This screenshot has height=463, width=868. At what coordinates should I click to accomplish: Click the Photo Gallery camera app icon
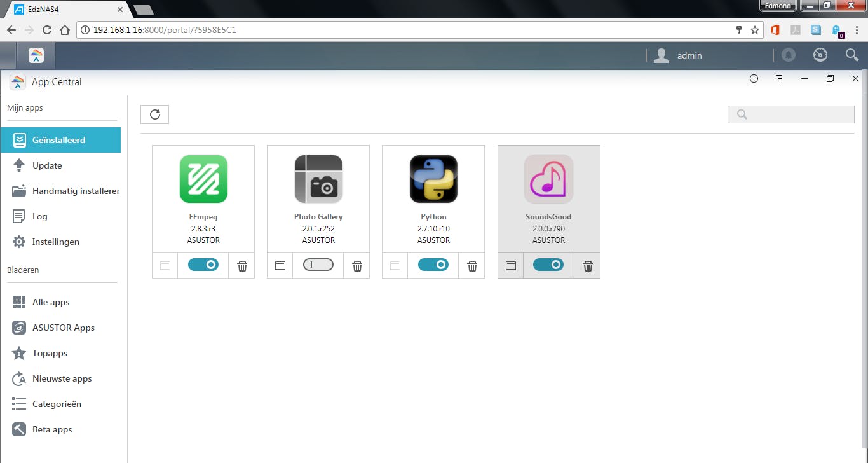pyautogui.click(x=318, y=179)
